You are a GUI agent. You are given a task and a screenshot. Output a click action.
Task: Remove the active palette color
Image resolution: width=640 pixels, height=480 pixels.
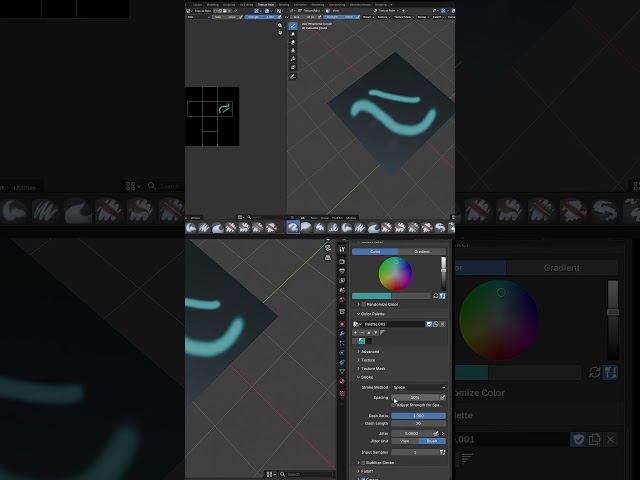362,333
